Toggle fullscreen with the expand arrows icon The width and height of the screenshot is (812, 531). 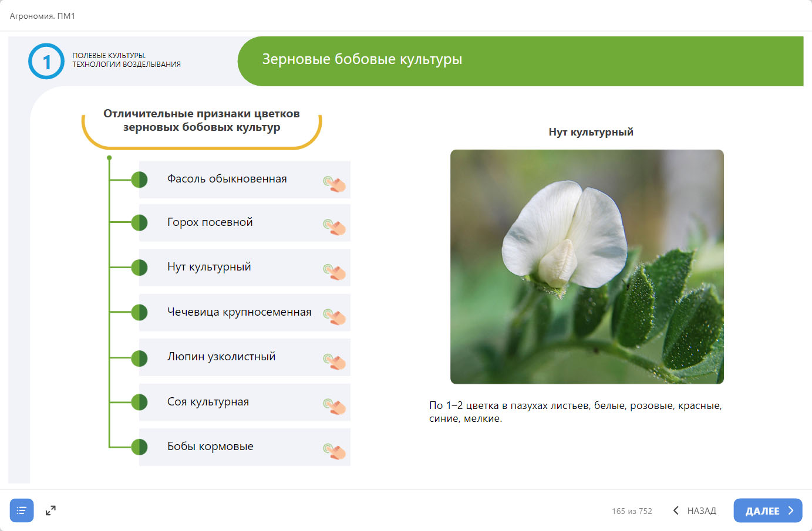tap(50, 510)
